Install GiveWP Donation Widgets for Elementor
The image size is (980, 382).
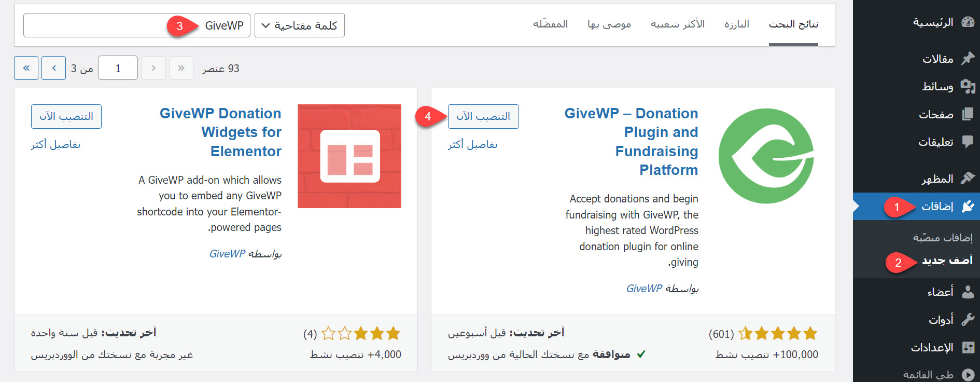coord(66,116)
